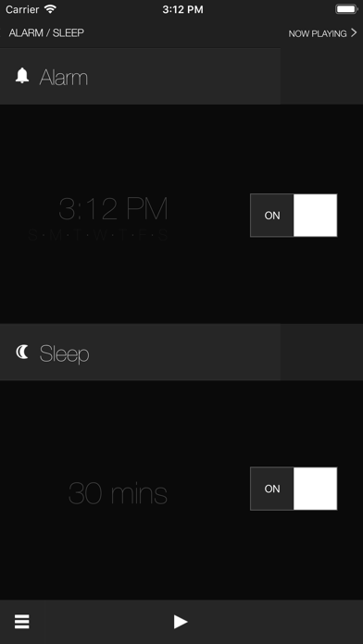Tap the Carrier label in the status bar
The image size is (363, 644).
pos(22,9)
